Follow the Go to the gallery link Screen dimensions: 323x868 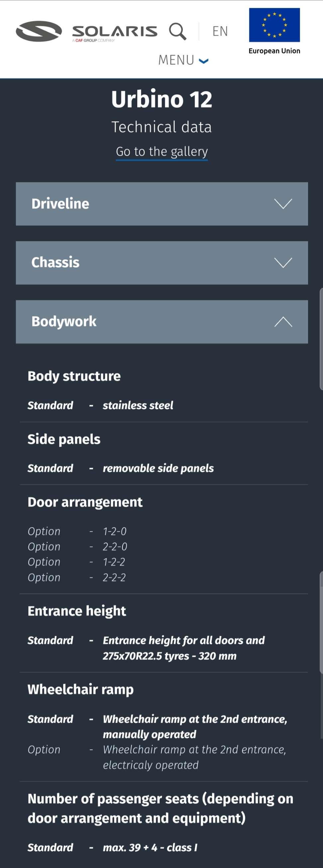pyautogui.click(x=162, y=152)
